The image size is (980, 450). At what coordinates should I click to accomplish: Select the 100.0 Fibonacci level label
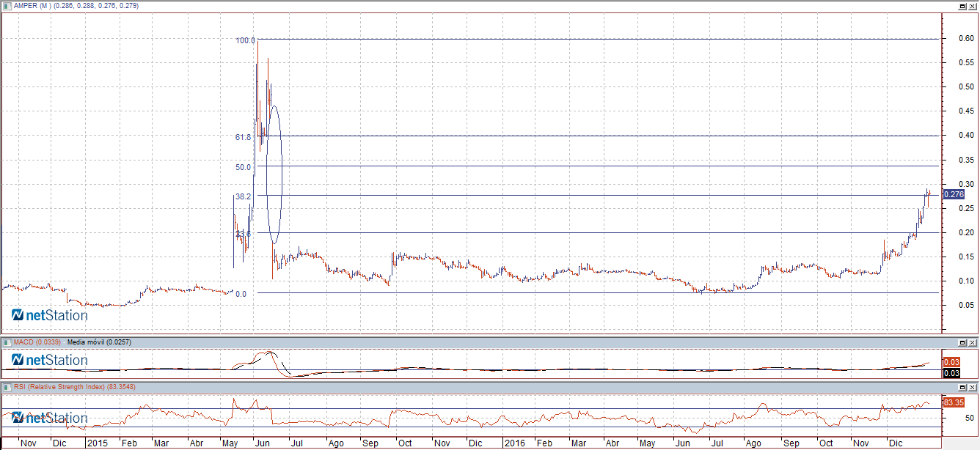coord(245,41)
